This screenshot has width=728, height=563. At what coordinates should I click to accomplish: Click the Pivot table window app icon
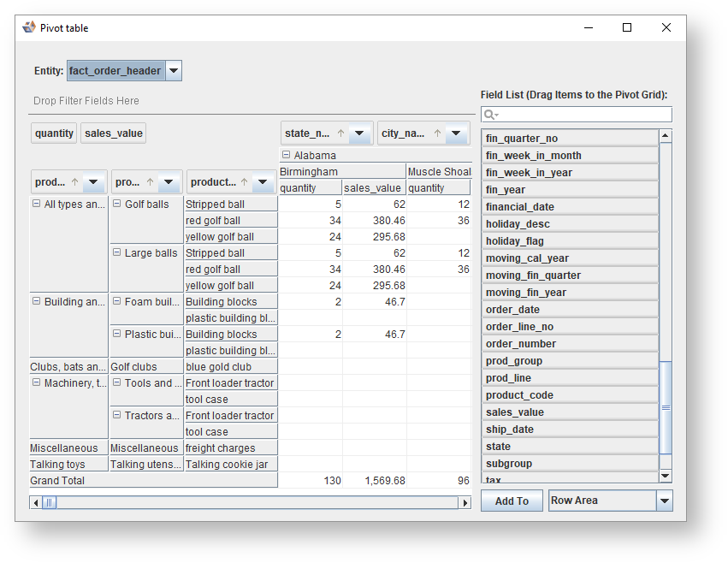click(x=29, y=27)
